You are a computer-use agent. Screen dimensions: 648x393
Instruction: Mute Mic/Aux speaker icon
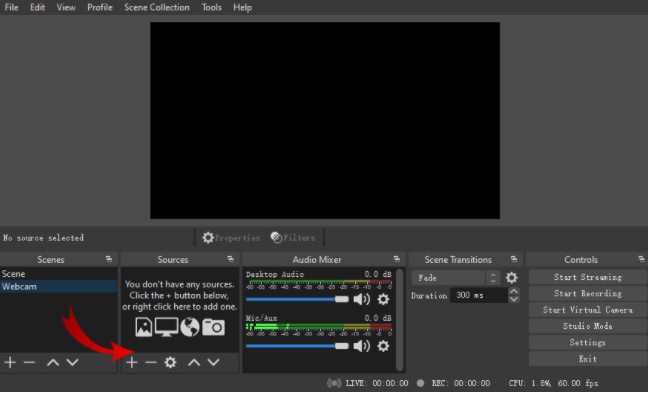[x=362, y=345]
